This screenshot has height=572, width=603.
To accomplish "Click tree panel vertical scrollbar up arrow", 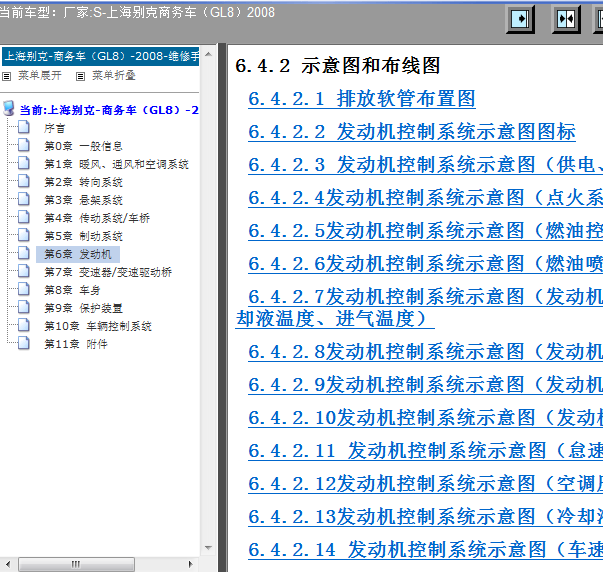I will pos(208,54).
